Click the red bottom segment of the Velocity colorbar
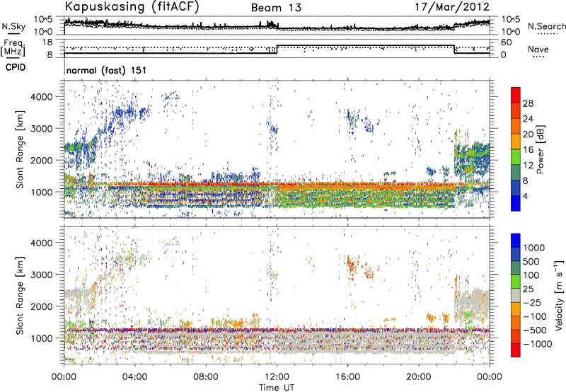This screenshot has height=392, width=566. click(516, 350)
